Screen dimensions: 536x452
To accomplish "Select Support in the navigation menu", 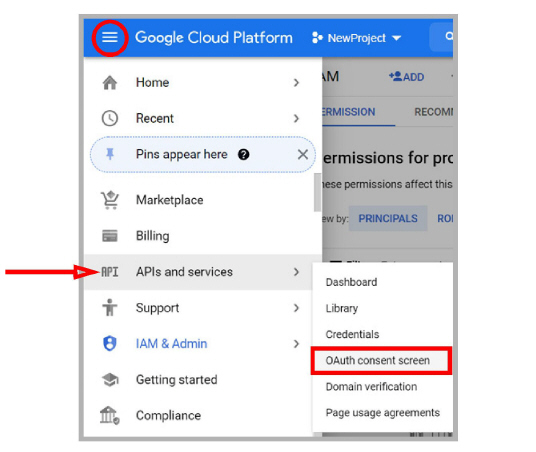I will coord(198,308).
